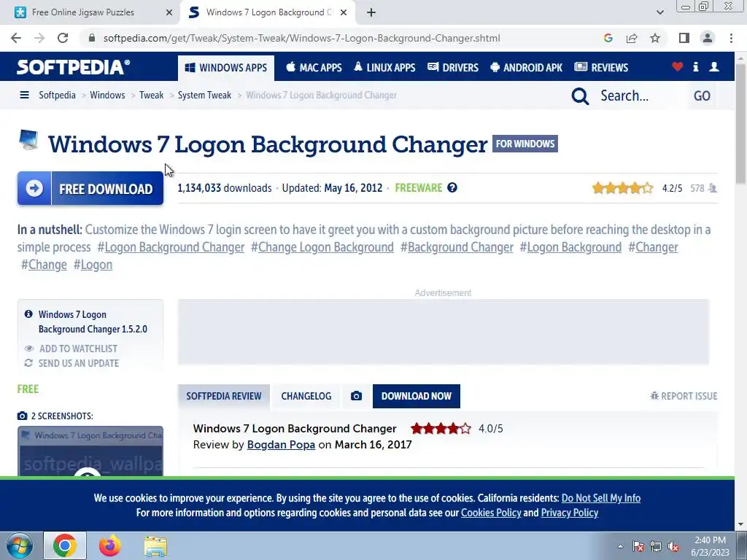Viewport: 747px width, 560px height.
Task: Open a new browser tab with plus icon
Action: coord(371,12)
